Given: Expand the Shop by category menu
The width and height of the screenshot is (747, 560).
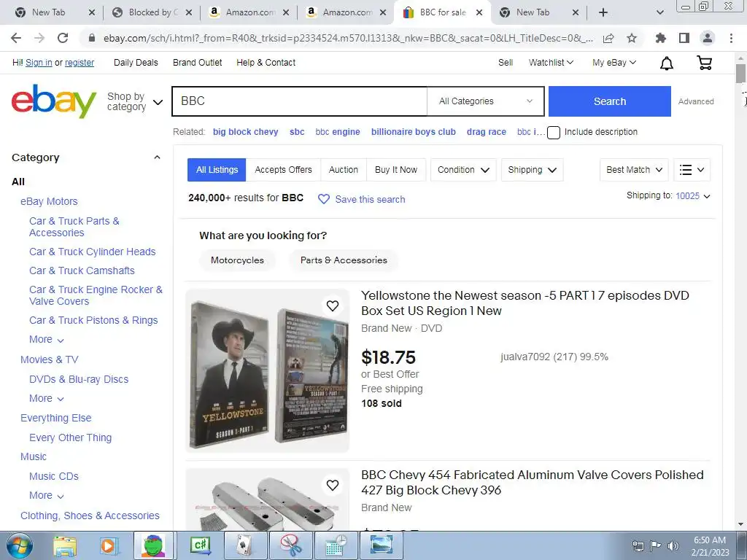Looking at the screenshot, I should tap(135, 101).
